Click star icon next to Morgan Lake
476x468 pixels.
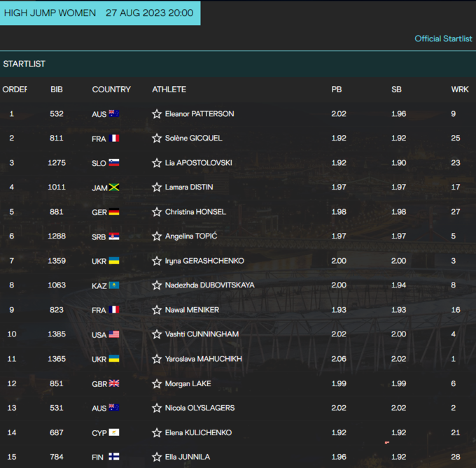tap(157, 383)
